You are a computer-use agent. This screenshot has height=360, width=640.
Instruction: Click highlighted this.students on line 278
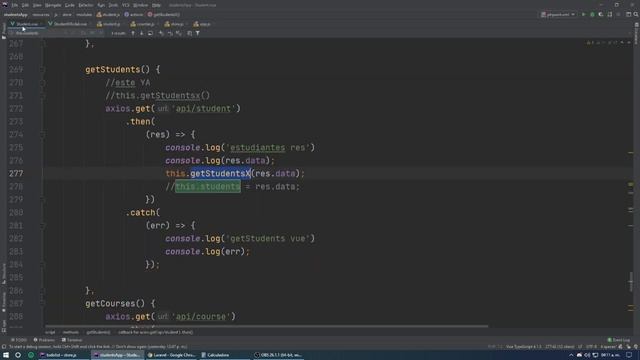208,187
